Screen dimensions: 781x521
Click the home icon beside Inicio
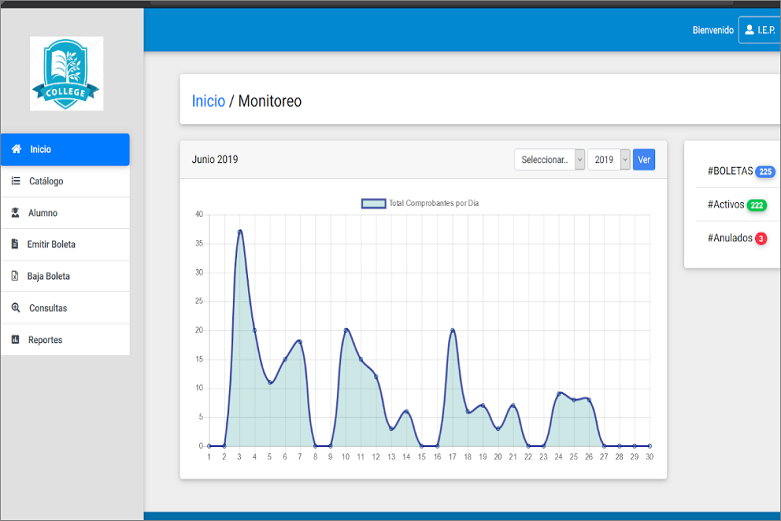pyautogui.click(x=16, y=149)
